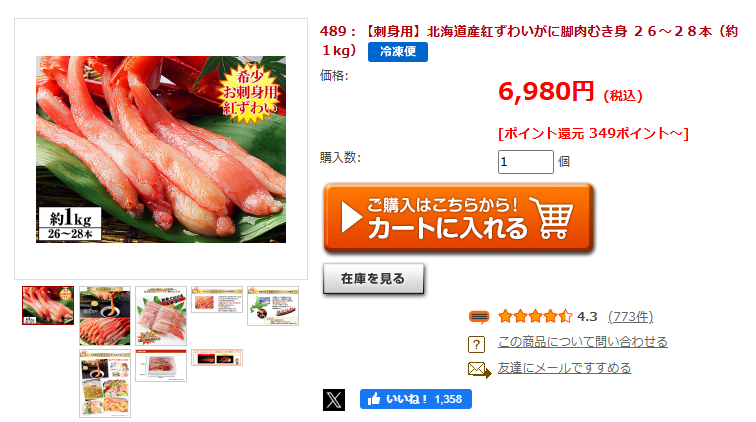
Task: Click the question mark inquiry icon
Action: [x=476, y=344]
